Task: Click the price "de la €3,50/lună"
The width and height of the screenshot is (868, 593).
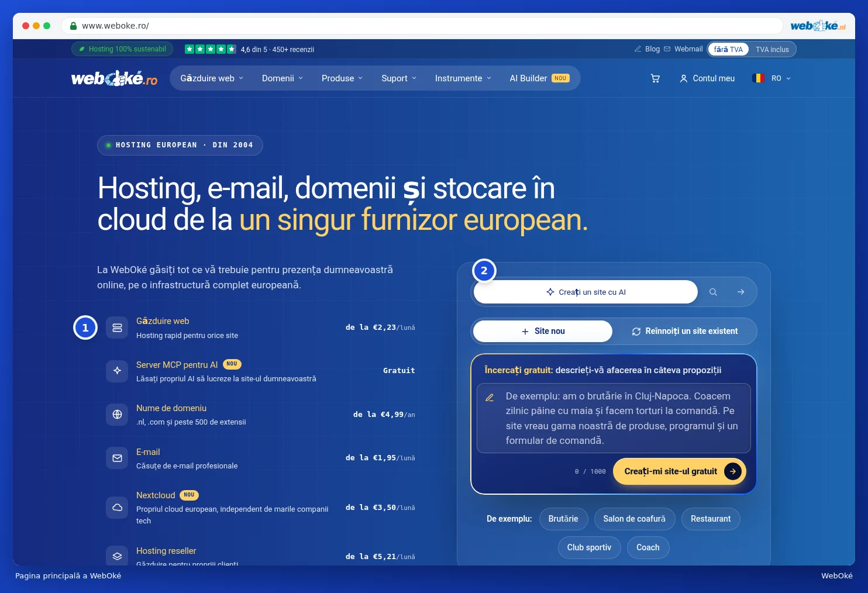Action: pyautogui.click(x=380, y=508)
